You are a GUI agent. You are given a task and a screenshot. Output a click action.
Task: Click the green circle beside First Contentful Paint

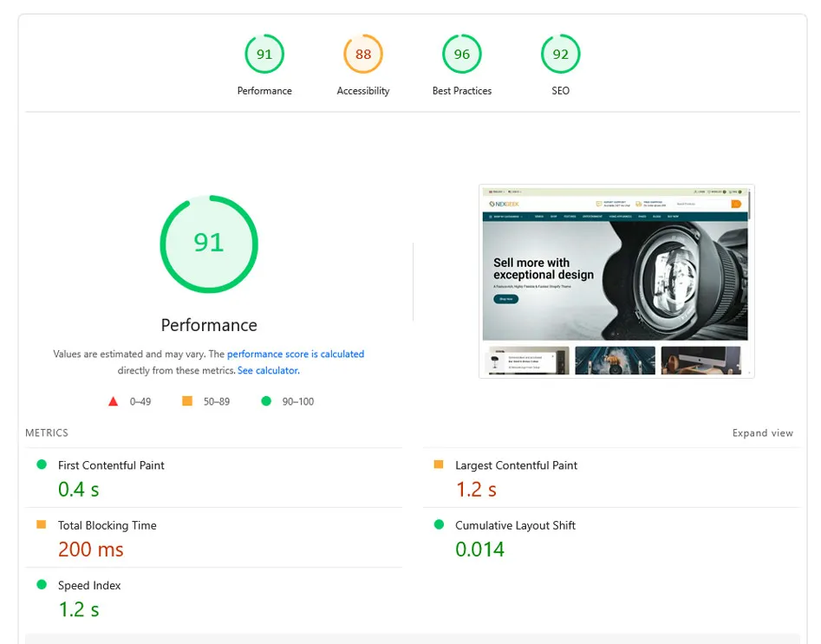pyautogui.click(x=41, y=465)
